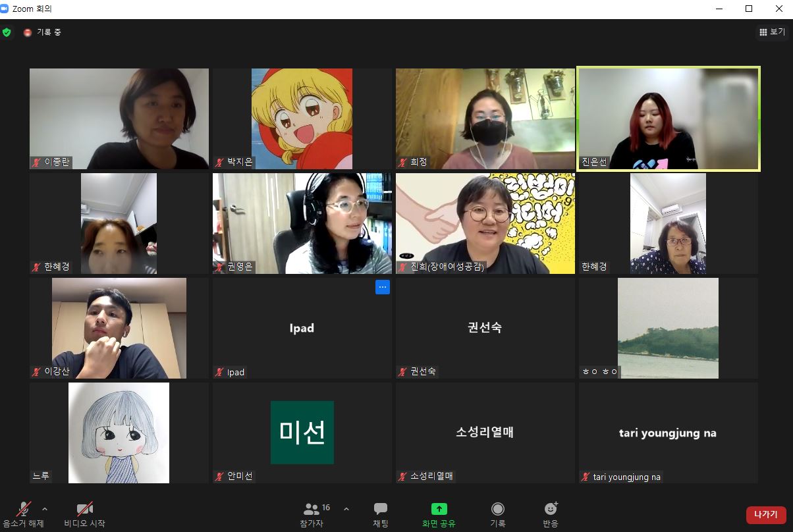Click the Zoom logo in title bar
The width and height of the screenshot is (793, 532).
6,9
